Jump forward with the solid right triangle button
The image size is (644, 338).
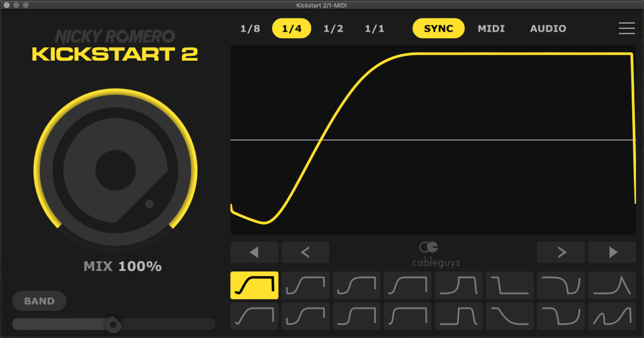tap(612, 252)
